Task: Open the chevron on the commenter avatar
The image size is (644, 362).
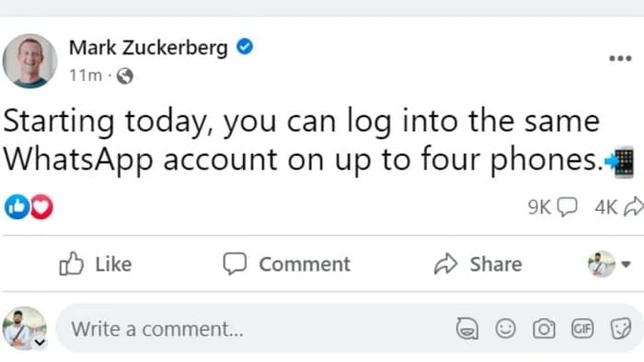Action: [x=40, y=342]
